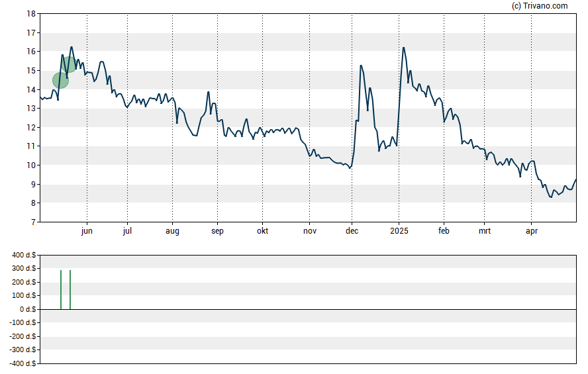
Task: Click the '14' price axis label
Action: click(x=31, y=89)
